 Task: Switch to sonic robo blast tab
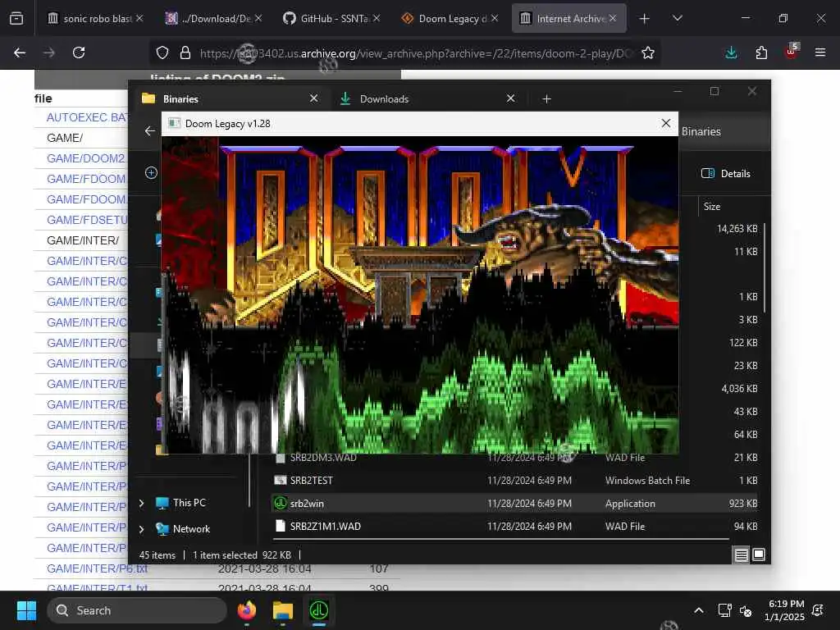(x=95, y=19)
